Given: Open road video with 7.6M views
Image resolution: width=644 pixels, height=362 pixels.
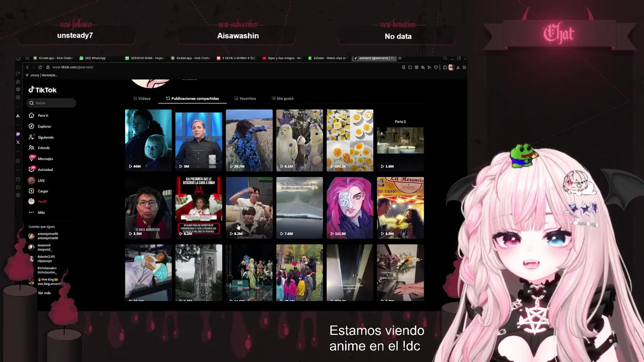Looking at the screenshot, I should point(299,208).
